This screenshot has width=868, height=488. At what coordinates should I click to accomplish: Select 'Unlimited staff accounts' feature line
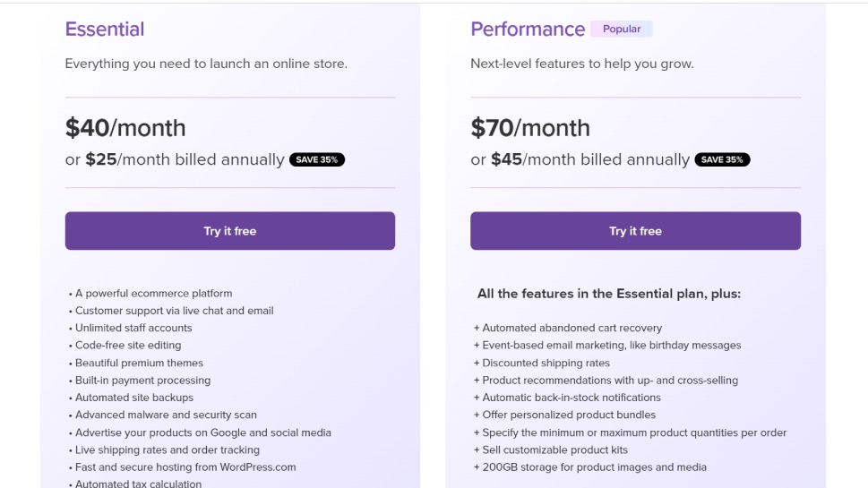pyautogui.click(x=130, y=328)
